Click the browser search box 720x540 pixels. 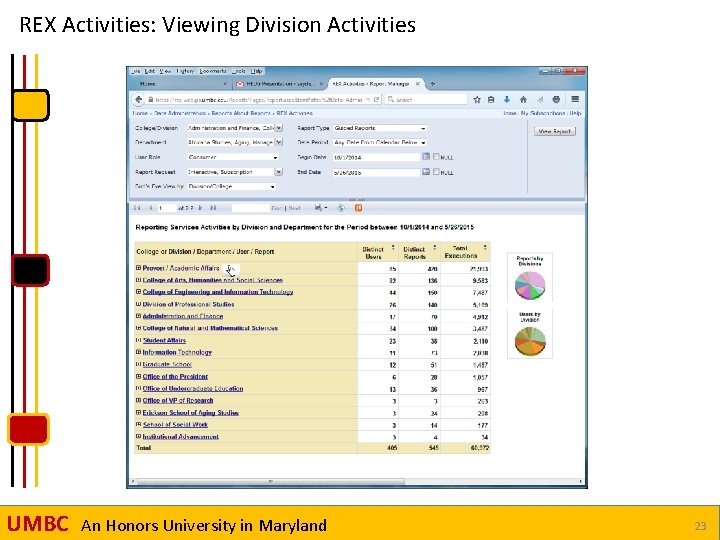[426, 99]
